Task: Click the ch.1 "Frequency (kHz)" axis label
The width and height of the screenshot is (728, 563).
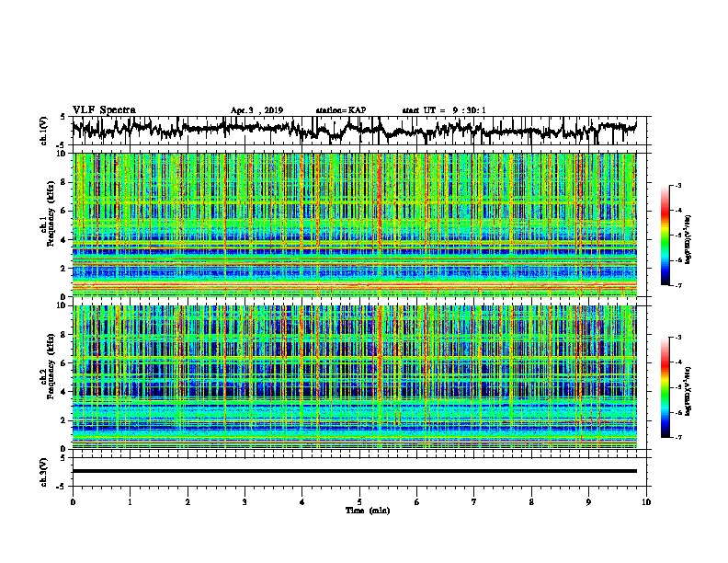Action: click(x=51, y=214)
